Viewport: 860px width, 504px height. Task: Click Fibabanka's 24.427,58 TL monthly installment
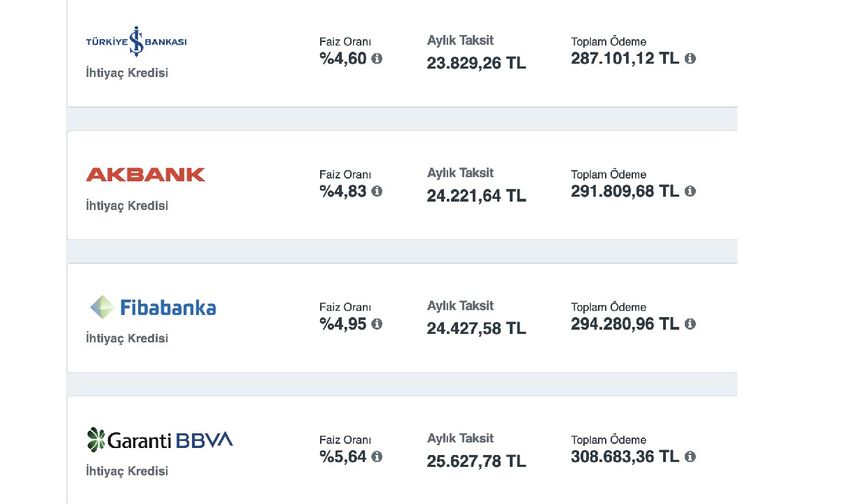coord(476,329)
